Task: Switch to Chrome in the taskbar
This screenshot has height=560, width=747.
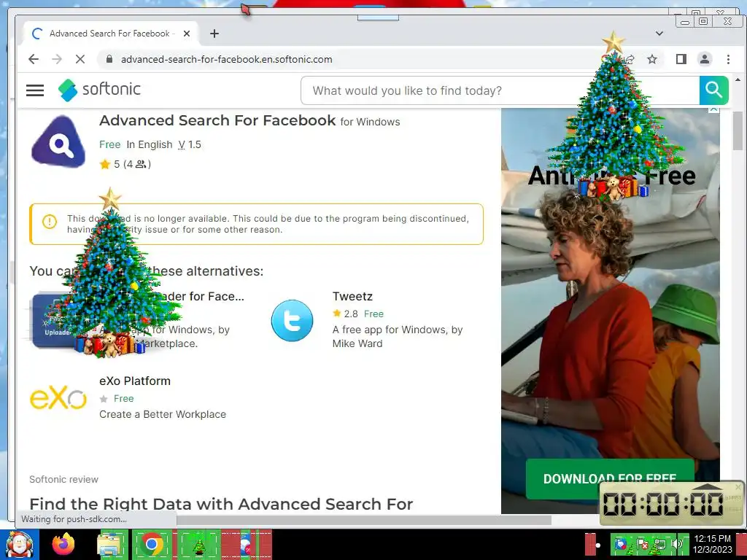Action: tap(152, 544)
